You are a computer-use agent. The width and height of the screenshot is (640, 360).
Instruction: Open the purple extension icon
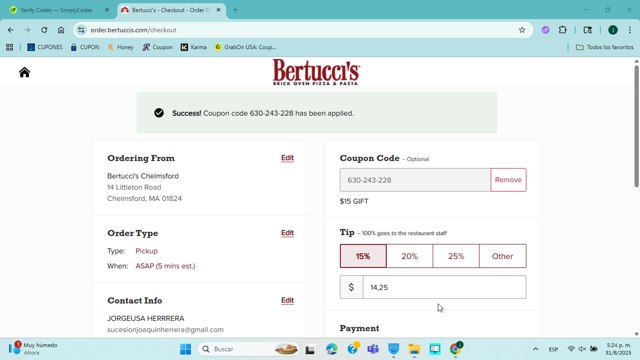click(x=545, y=30)
